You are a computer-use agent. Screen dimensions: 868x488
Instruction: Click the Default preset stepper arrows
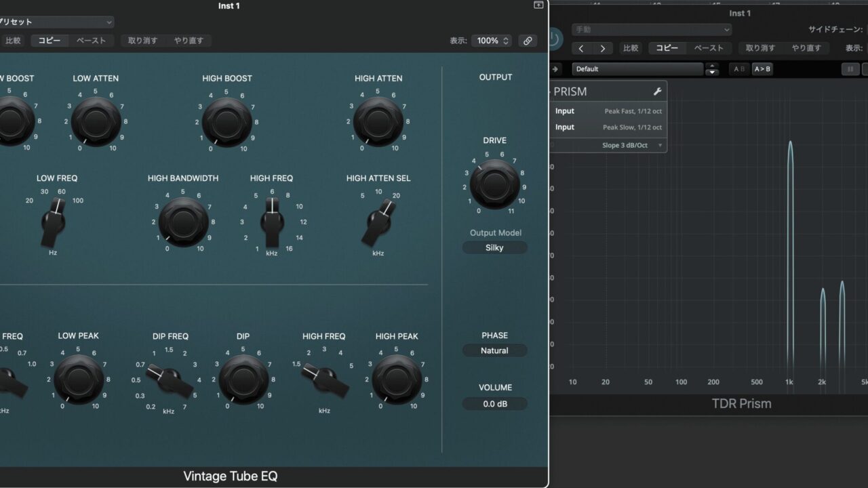[x=711, y=69]
